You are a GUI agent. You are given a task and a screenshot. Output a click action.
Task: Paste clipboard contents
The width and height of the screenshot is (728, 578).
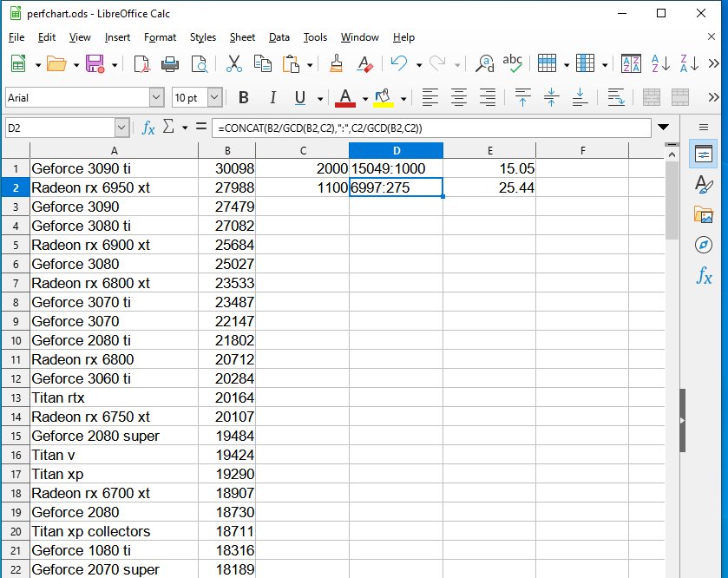(291, 64)
